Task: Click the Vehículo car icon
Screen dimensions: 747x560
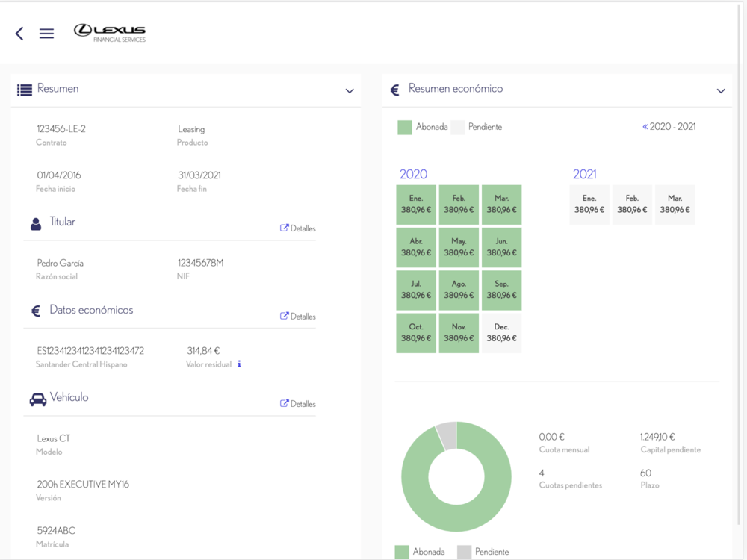Action: click(x=38, y=399)
